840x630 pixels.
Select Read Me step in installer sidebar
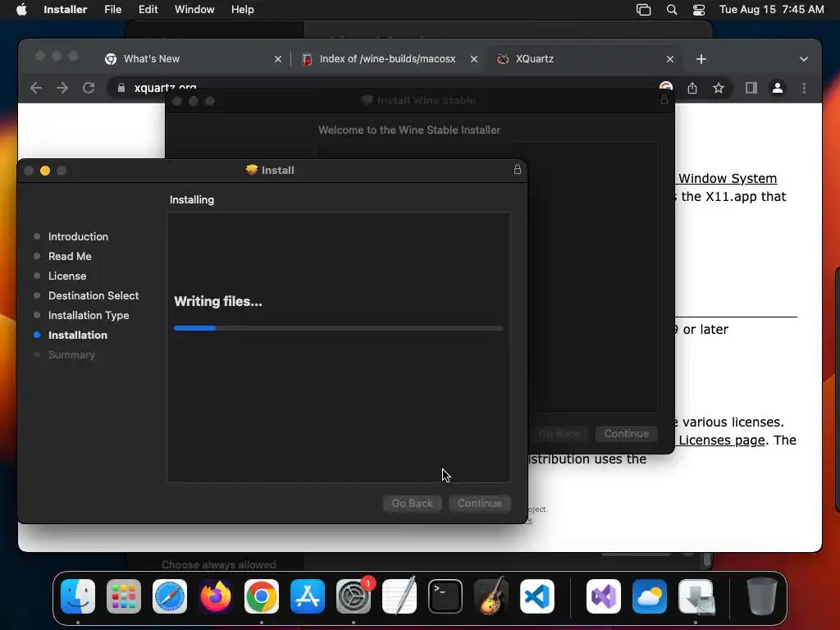click(x=70, y=256)
